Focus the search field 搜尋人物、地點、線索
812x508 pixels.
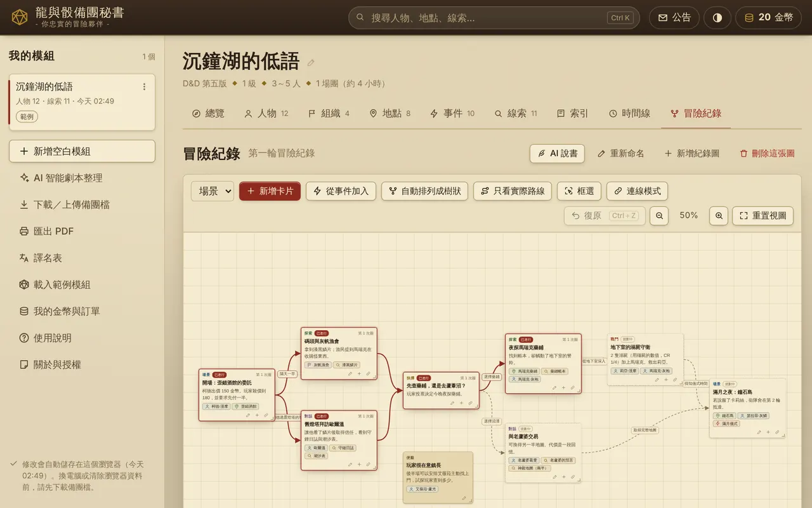pyautogui.click(x=494, y=18)
